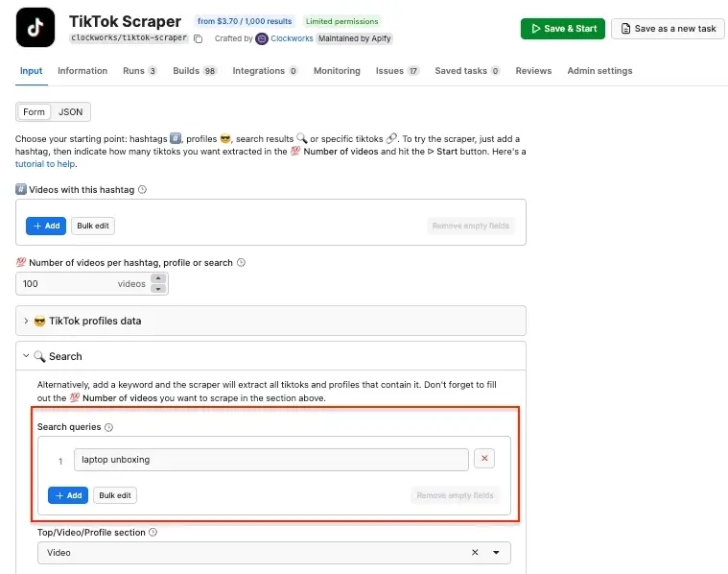Screen dimensions: 728x574
Task: Open info tooltip for Videos with this hashtag
Action: 143,190
